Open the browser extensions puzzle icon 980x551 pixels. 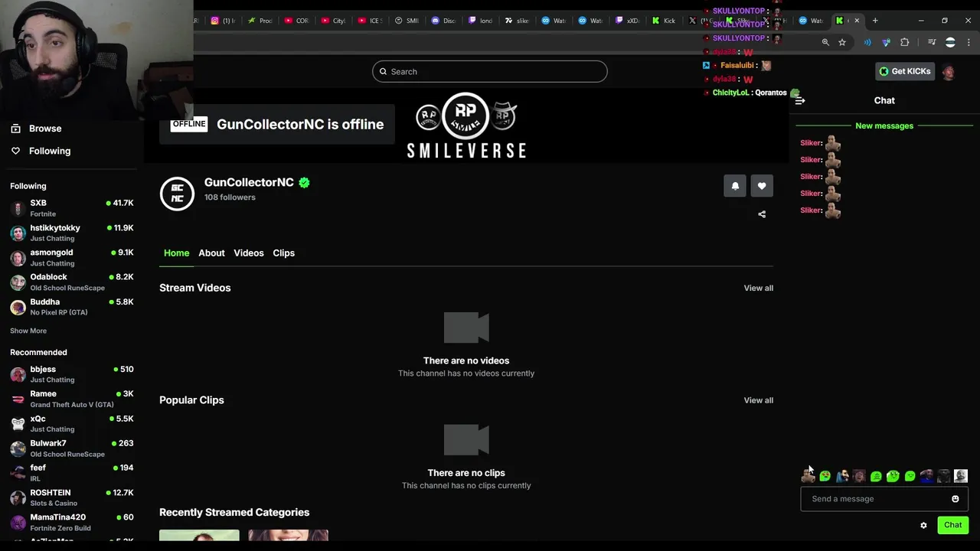pyautogui.click(x=904, y=42)
